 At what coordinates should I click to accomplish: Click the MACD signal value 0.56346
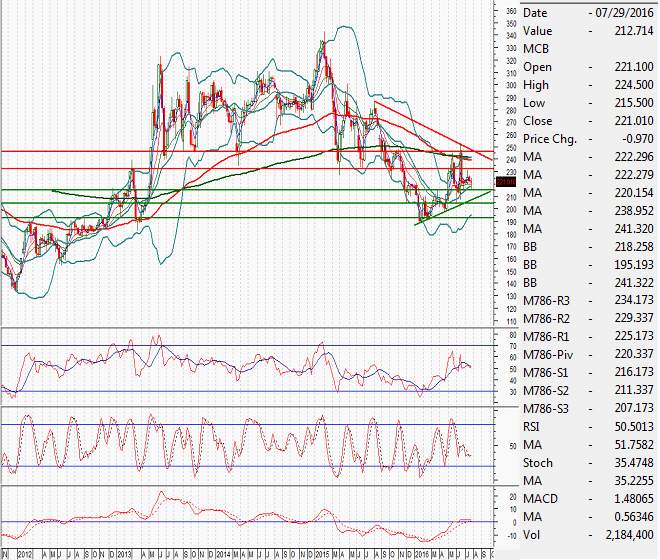[x=633, y=517]
